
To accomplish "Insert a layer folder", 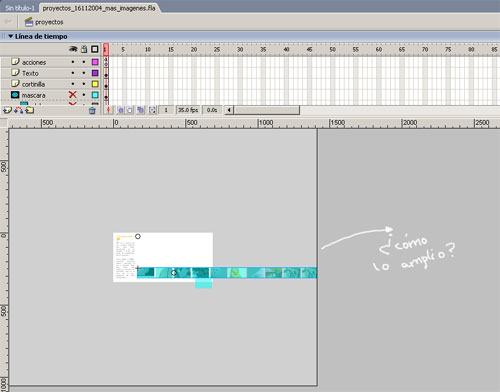I will [30, 110].
